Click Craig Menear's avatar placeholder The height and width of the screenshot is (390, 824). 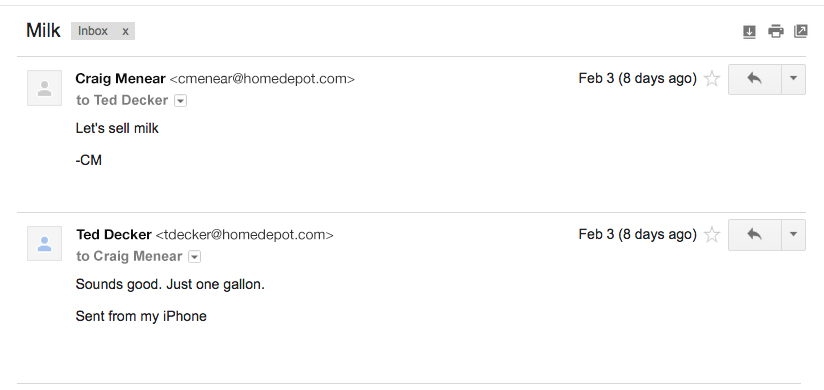click(45, 88)
